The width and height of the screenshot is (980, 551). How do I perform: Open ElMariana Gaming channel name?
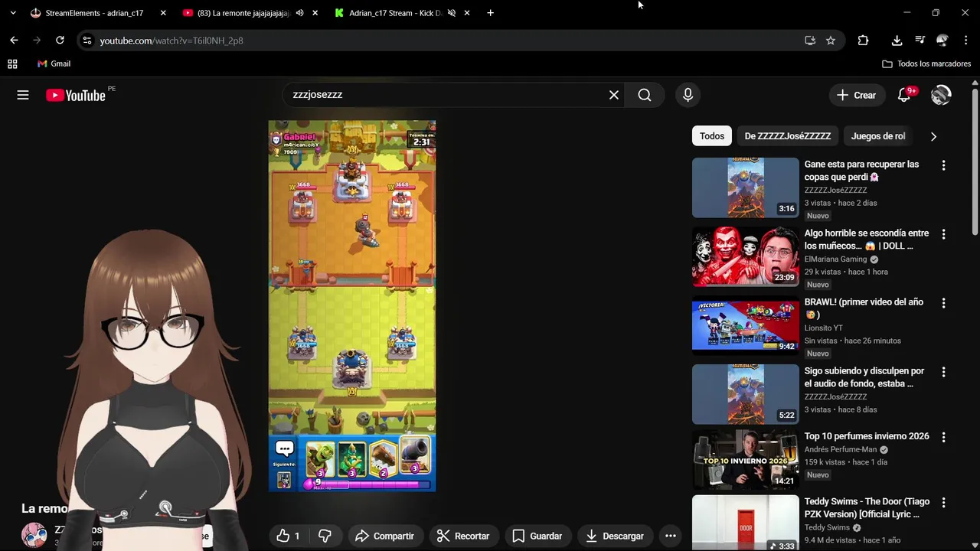coord(835,259)
